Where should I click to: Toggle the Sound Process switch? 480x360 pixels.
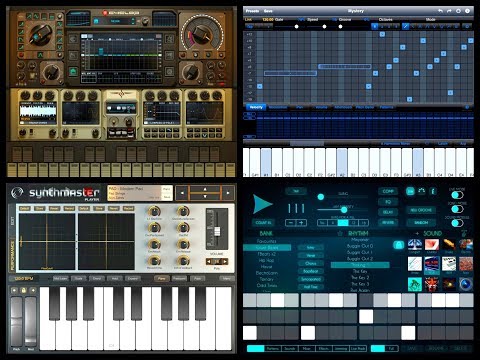[x=457, y=223]
